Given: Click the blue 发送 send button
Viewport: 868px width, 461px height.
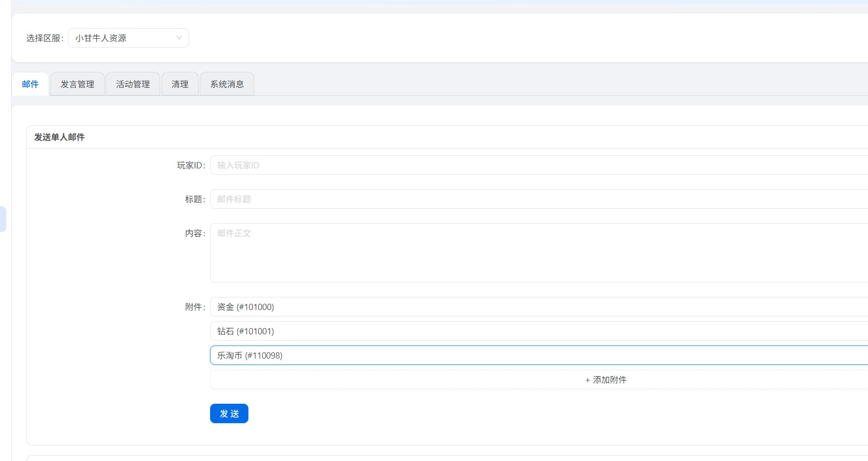Looking at the screenshot, I should [229, 413].
